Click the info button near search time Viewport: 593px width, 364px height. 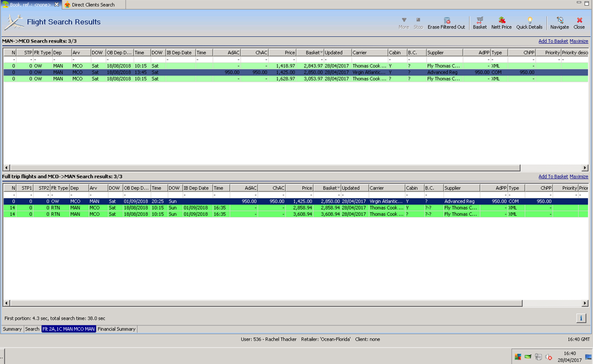point(581,318)
